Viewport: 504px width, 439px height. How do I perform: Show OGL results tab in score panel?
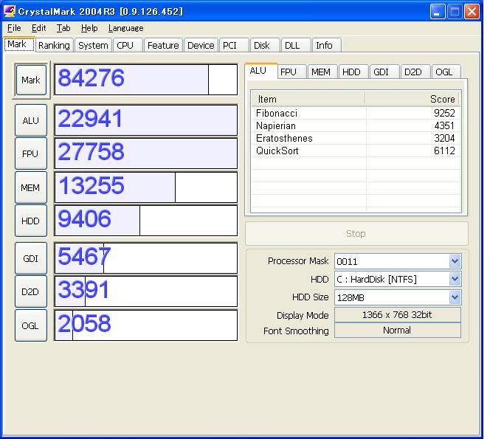tap(446, 72)
